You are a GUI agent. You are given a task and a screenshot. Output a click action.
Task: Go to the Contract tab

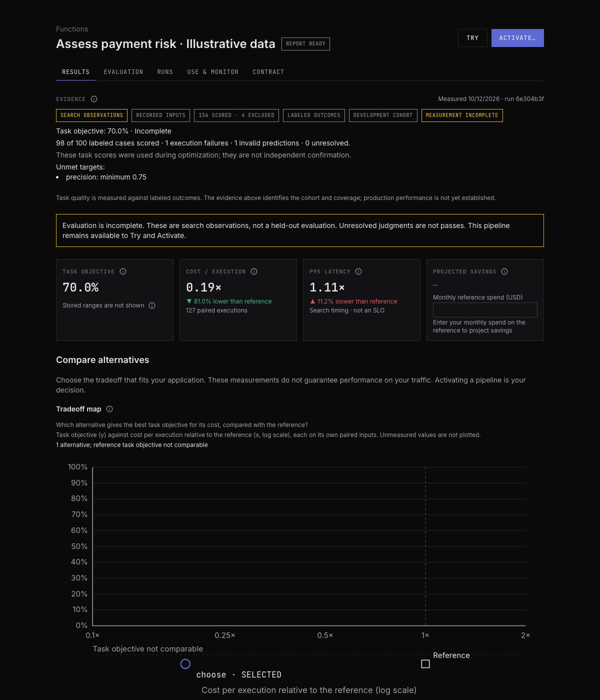(268, 72)
